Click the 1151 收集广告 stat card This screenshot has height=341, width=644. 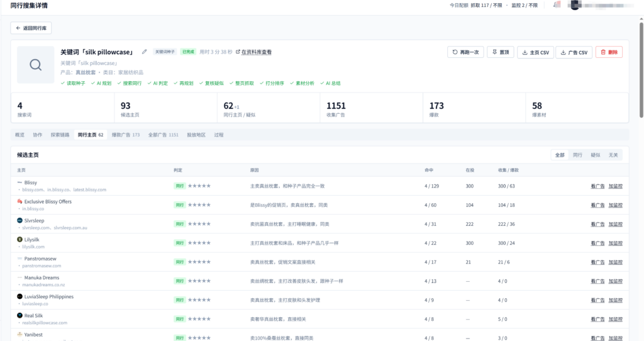coord(371,108)
